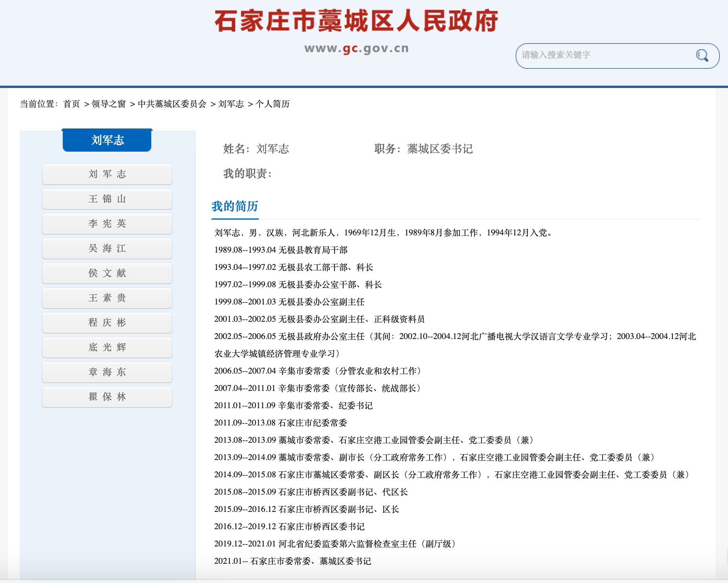Click the line '2014.09--2015.08' 副区长
The width and height of the screenshot is (728, 583).
pos(453,475)
